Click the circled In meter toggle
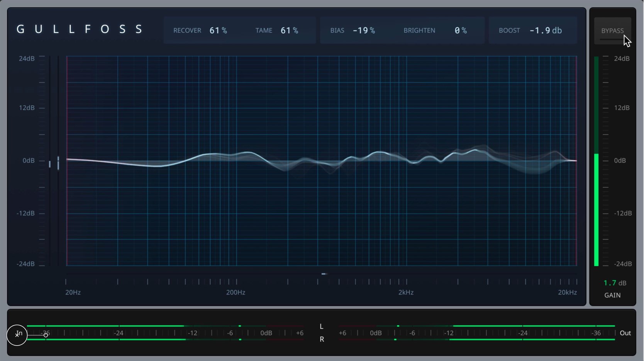Screen dimensions: 644x361 (x=17, y=335)
